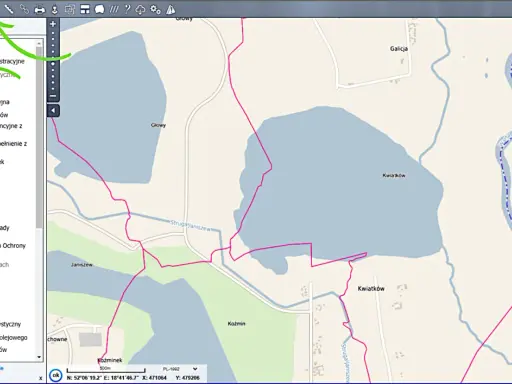Screen dimensions: 512x384
Task: Click the active zoom level dot on slider
Action: [53, 64]
